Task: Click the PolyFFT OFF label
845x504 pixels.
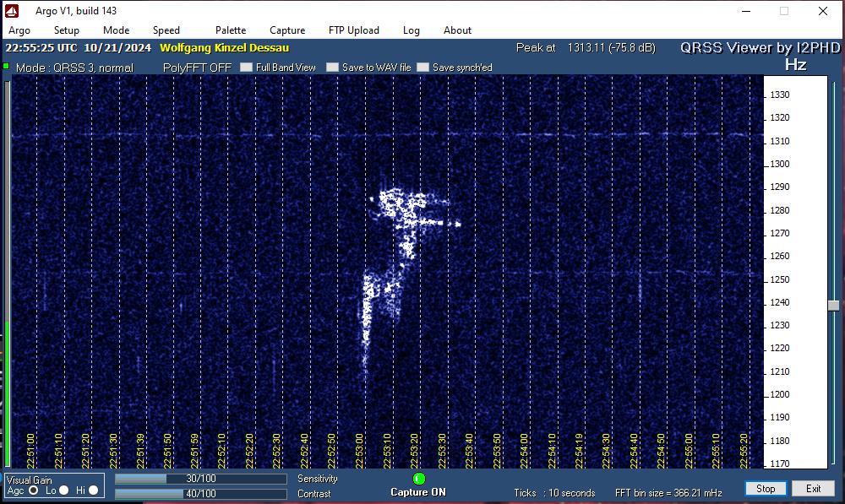Action: pyautogui.click(x=197, y=68)
